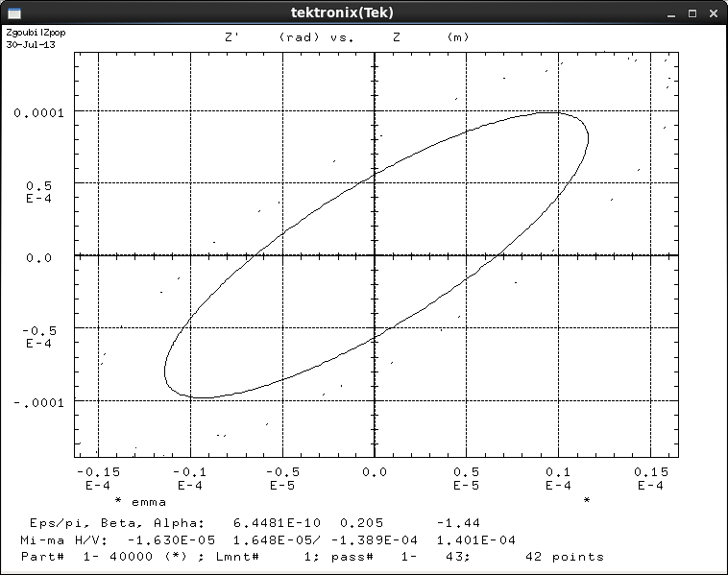This screenshot has height=575, width=728.
Task: Click the Beta value 0.205
Action: point(362,523)
